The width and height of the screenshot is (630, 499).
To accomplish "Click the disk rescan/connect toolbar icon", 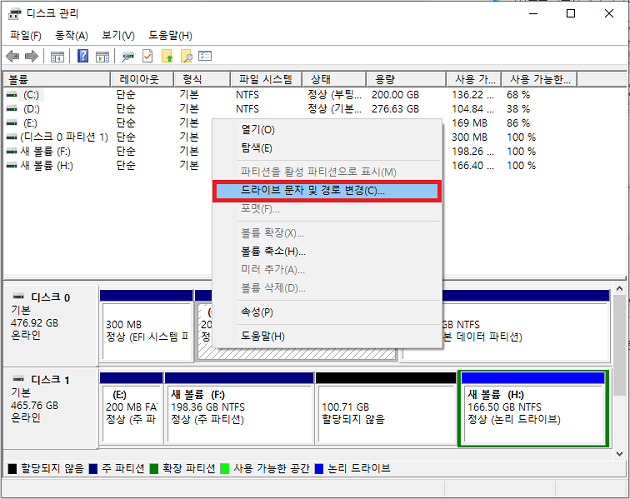I will [x=128, y=57].
